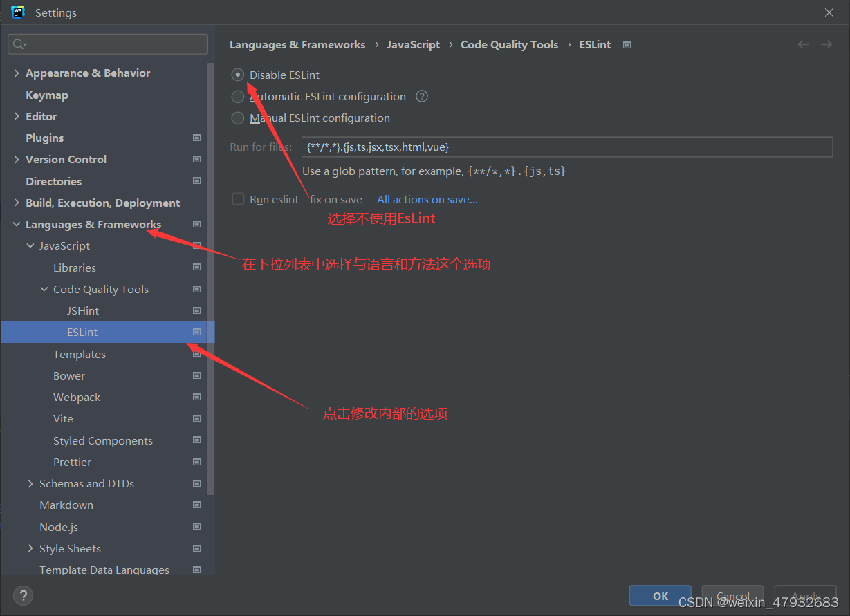Click the project-level icon beside Markdown
Screen dimensions: 850x616
(197, 505)
